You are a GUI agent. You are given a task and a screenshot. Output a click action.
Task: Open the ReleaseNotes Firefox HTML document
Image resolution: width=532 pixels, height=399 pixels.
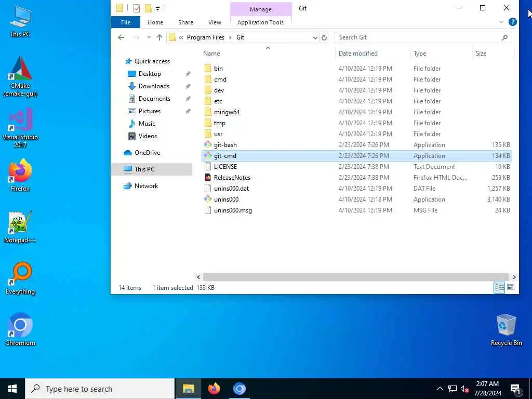tap(232, 178)
